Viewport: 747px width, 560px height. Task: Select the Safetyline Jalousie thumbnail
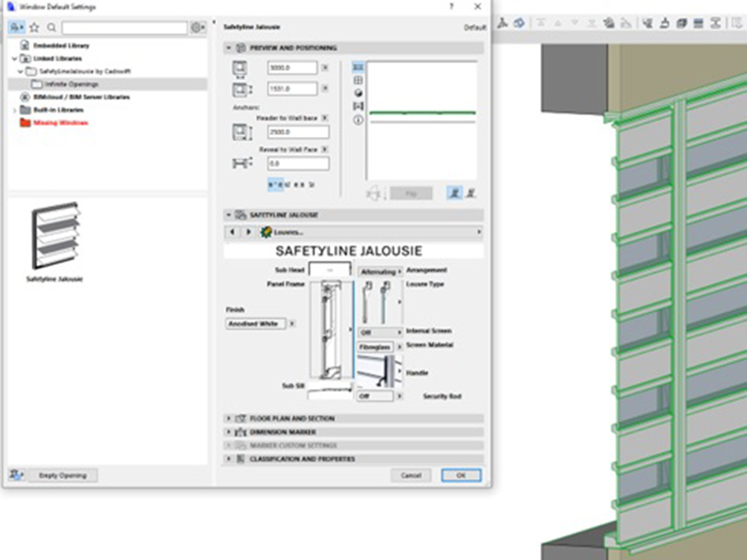(x=55, y=242)
